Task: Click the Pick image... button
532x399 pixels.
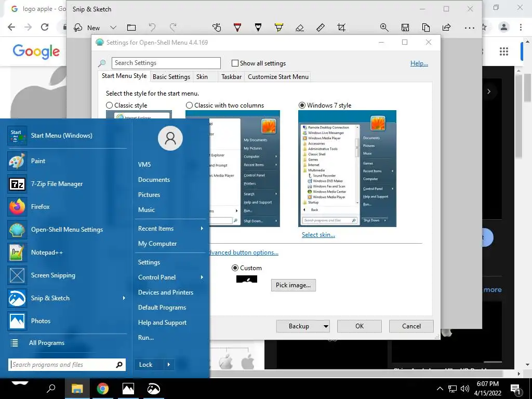Action: pyautogui.click(x=293, y=285)
